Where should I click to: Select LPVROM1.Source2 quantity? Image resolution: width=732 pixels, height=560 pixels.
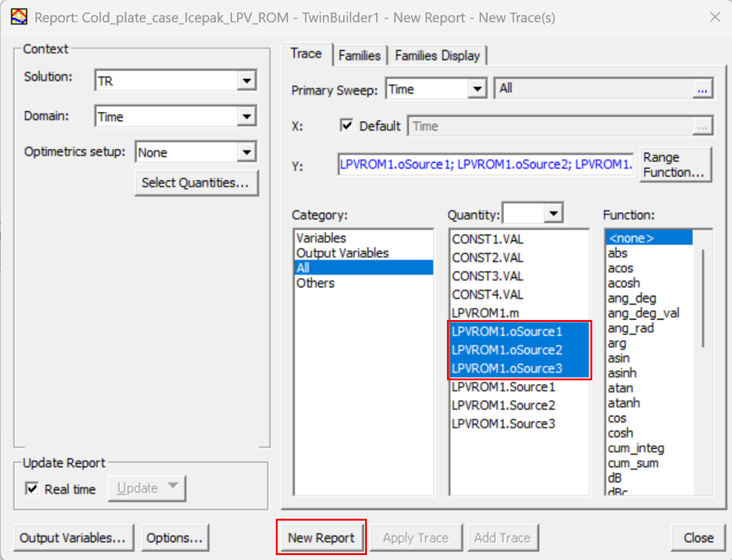pyautogui.click(x=519, y=405)
